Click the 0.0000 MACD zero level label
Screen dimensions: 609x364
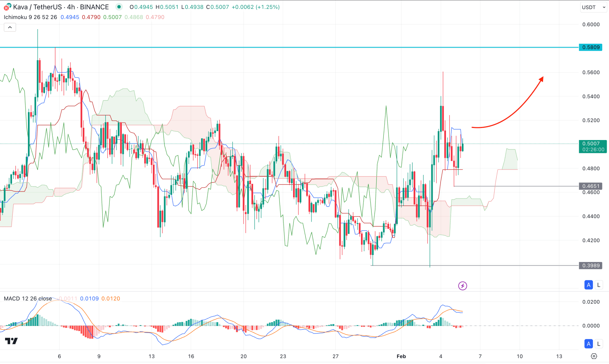(x=591, y=326)
